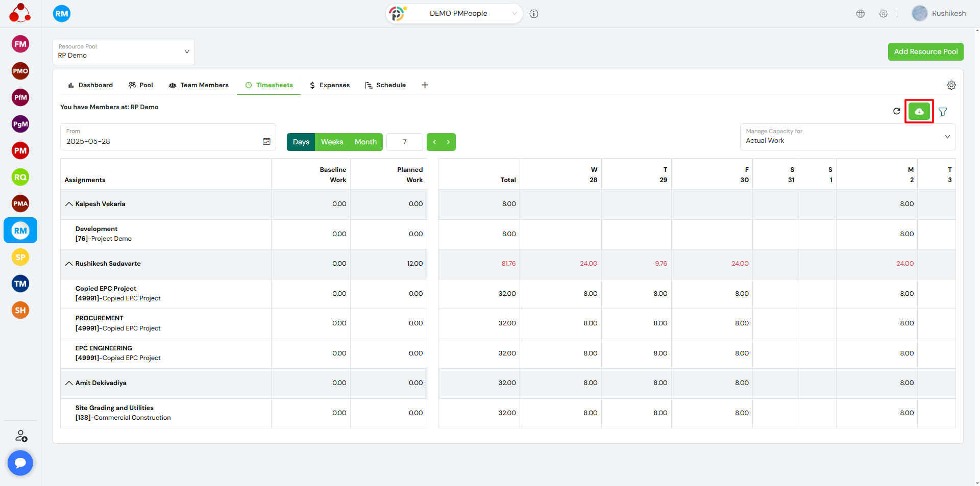Click the refresh timesheet icon

pos(896,111)
